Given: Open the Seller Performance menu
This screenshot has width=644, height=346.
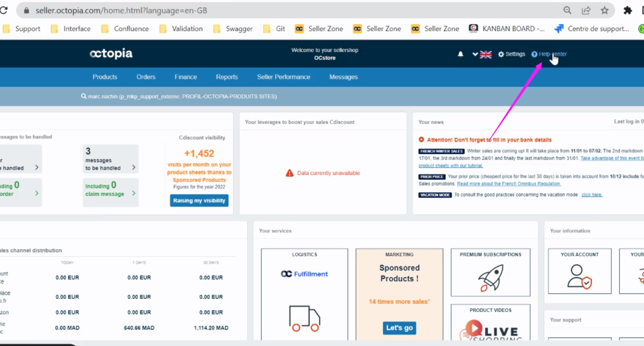Looking at the screenshot, I should pyautogui.click(x=283, y=77).
